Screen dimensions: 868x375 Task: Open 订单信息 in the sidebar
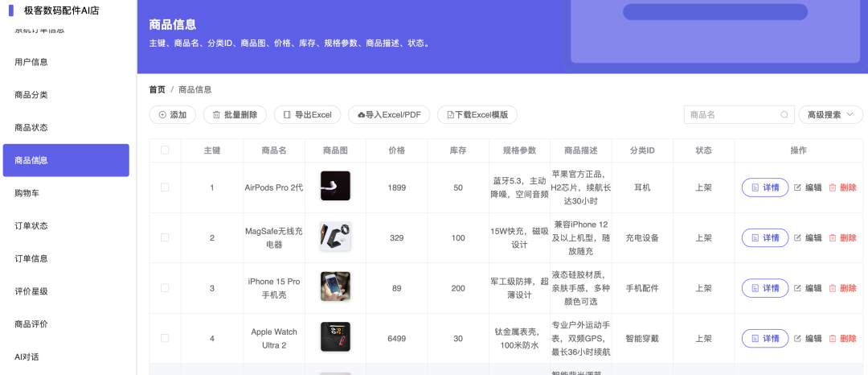click(66, 258)
